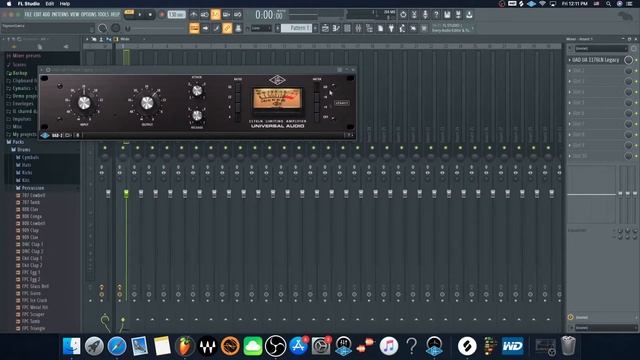
Task: Select ratio 4 button on the 1176
Action: tap(238, 116)
